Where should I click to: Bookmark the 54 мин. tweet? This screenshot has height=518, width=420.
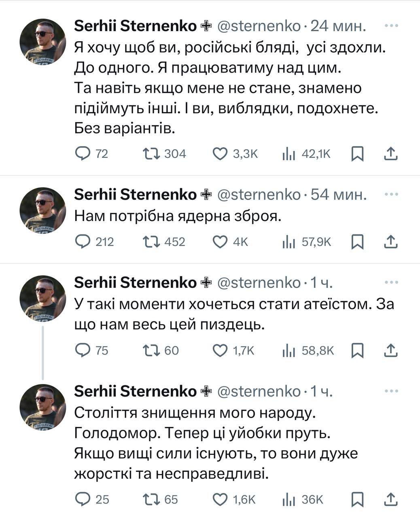[357, 242]
